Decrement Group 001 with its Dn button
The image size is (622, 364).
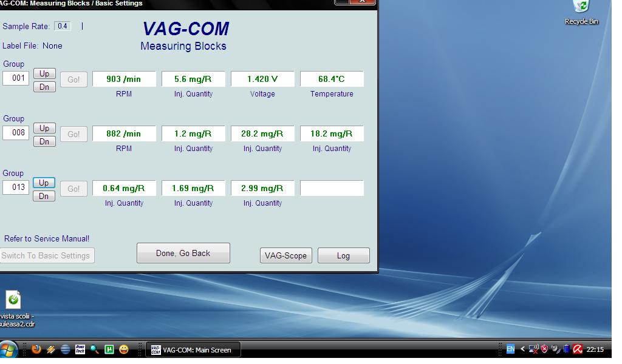(x=44, y=87)
